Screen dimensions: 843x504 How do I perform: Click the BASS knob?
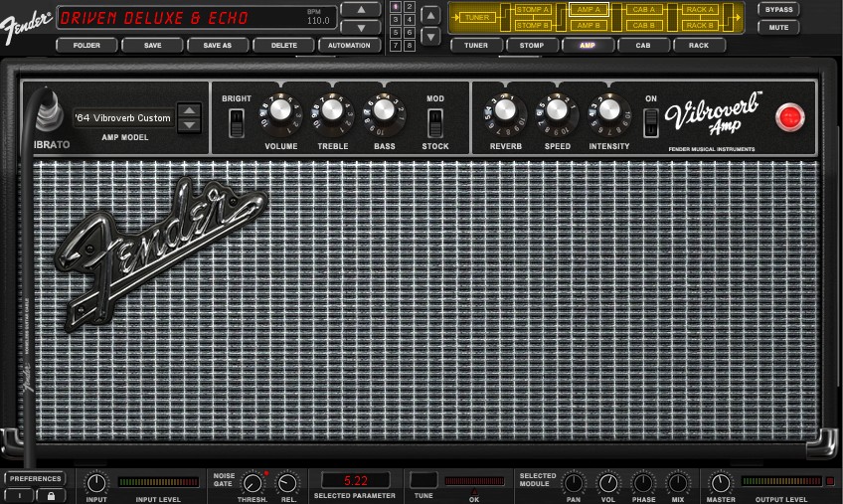(x=384, y=113)
